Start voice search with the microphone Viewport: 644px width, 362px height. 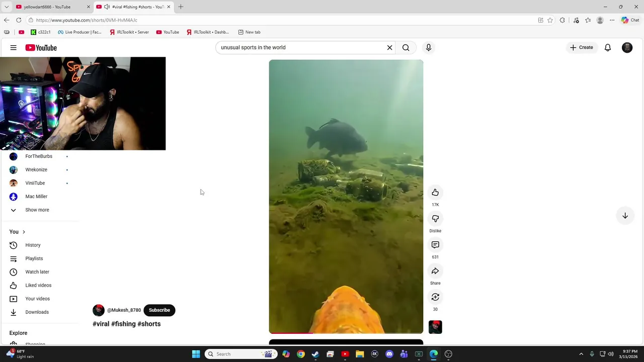[x=429, y=47]
